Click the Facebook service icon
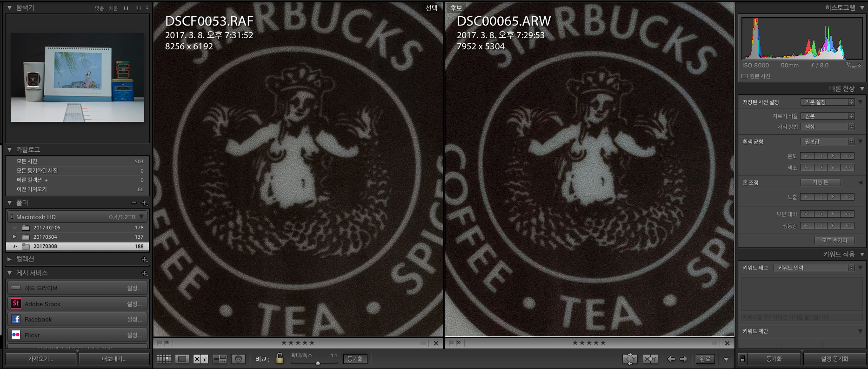 (16, 319)
